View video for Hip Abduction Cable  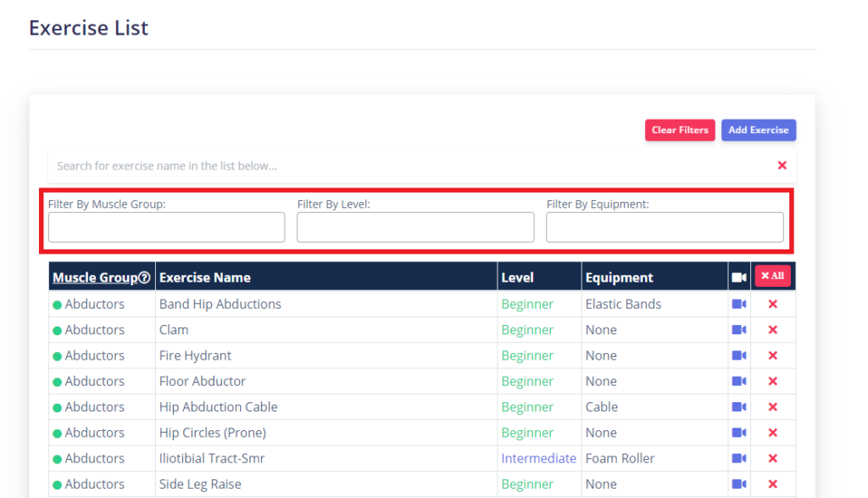tap(738, 406)
